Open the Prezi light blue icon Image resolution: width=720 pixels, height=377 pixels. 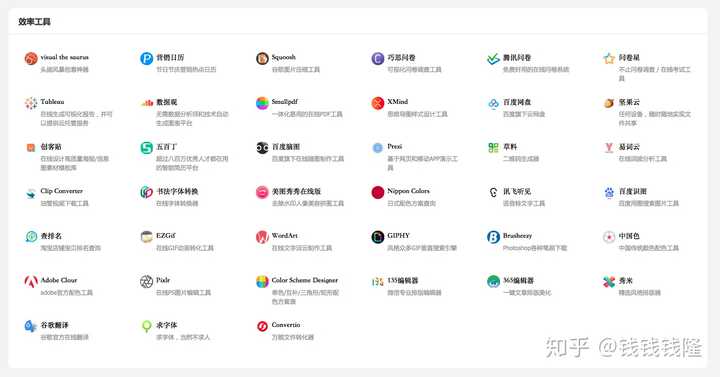pyautogui.click(x=377, y=147)
